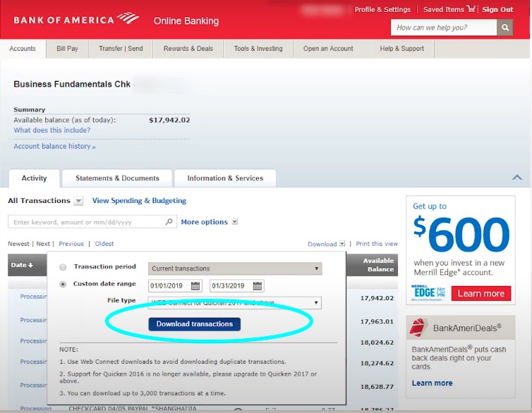
Task: Click Print this view link
Action: click(377, 244)
